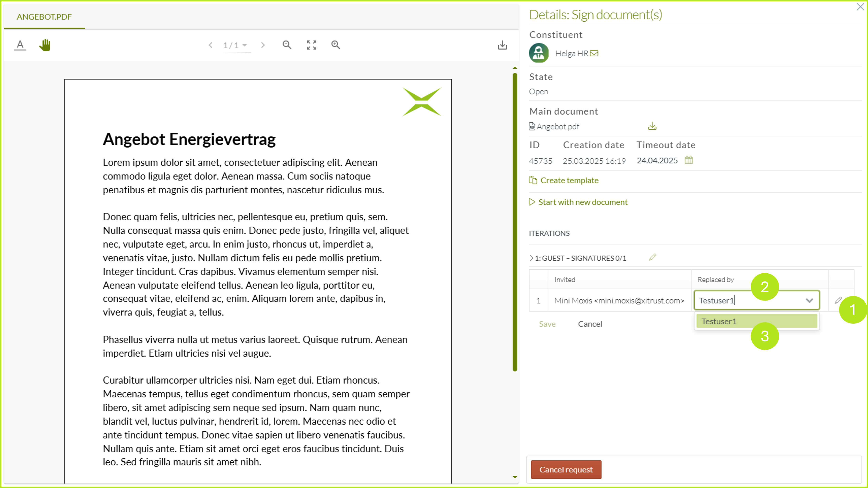The height and width of the screenshot is (488, 868).
Task: Download the Angebot.pdf main document
Action: (x=652, y=126)
